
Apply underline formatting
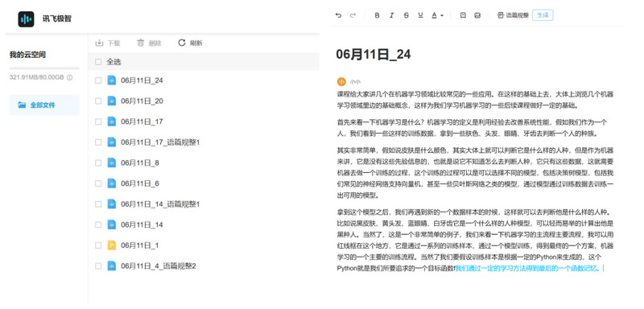(420, 15)
